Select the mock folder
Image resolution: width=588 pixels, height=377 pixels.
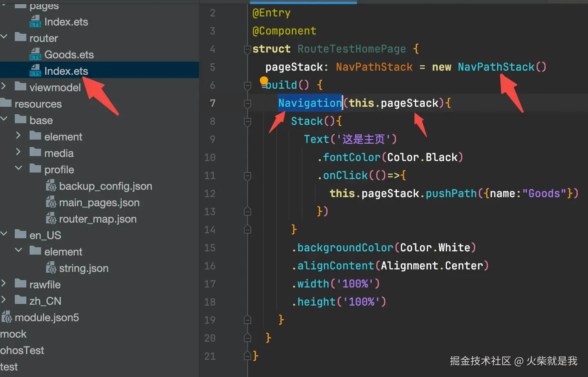(13, 334)
